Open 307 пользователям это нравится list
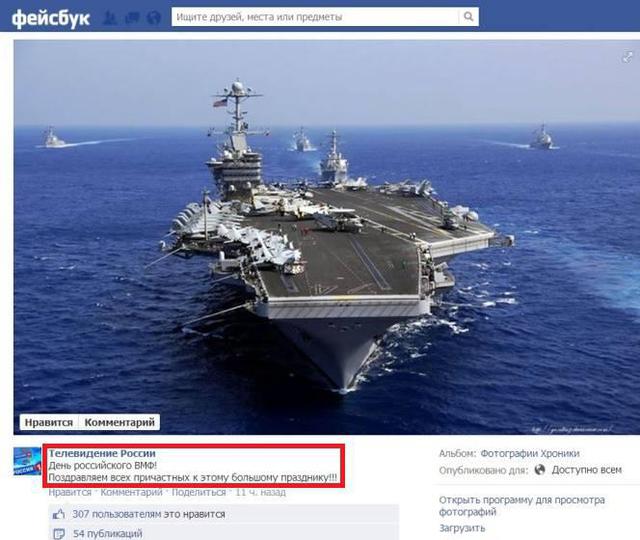 pyautogui.click(x=149, y=514)
